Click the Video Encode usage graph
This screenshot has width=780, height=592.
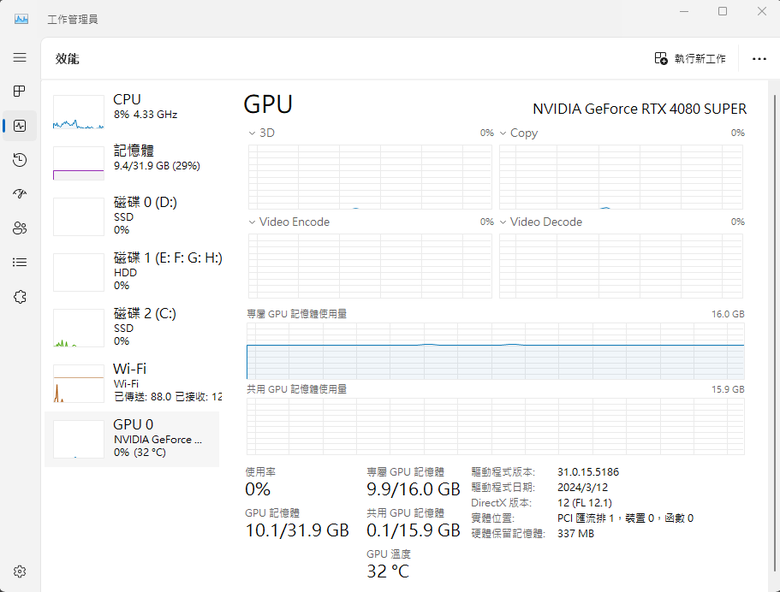[x=370, y=266]
